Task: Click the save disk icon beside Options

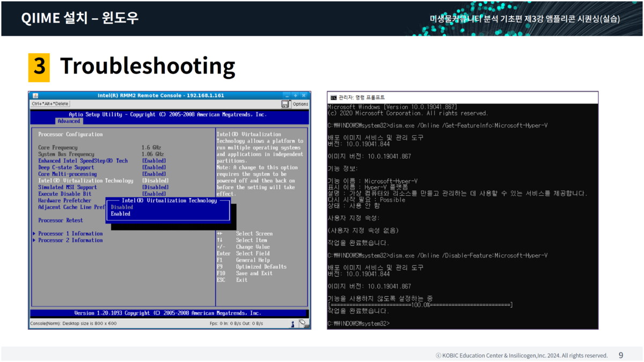Action: pyautogui.click(x=286, y=104)
